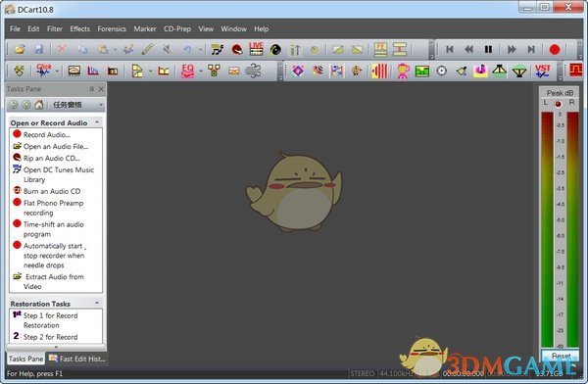Select the Tasks Pane bottom tab

coord(25,359)
